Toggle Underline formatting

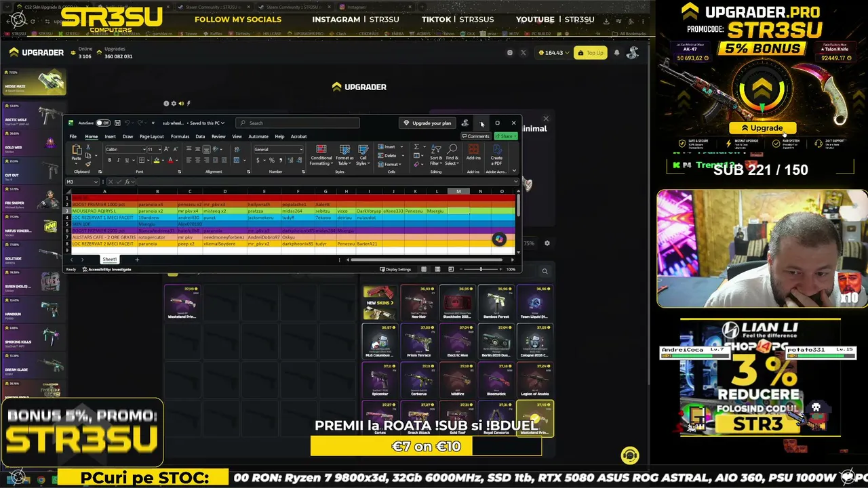click(x=127, y=161)
